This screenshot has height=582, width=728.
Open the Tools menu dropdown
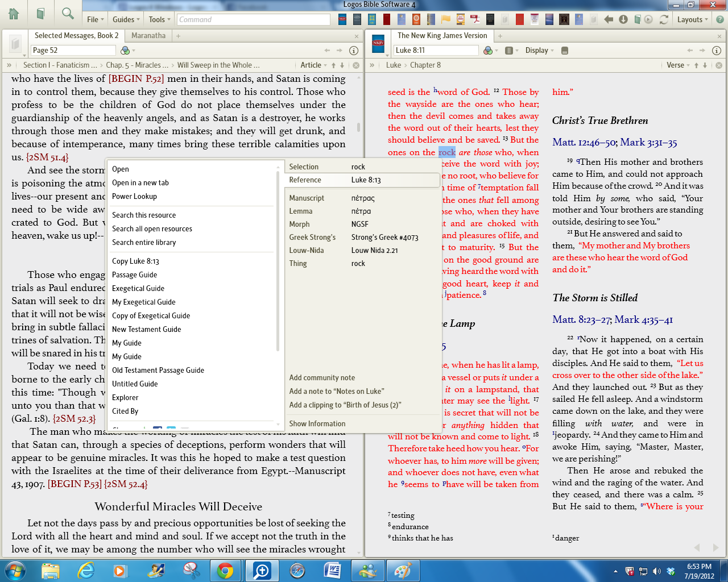tap(160, 19)
